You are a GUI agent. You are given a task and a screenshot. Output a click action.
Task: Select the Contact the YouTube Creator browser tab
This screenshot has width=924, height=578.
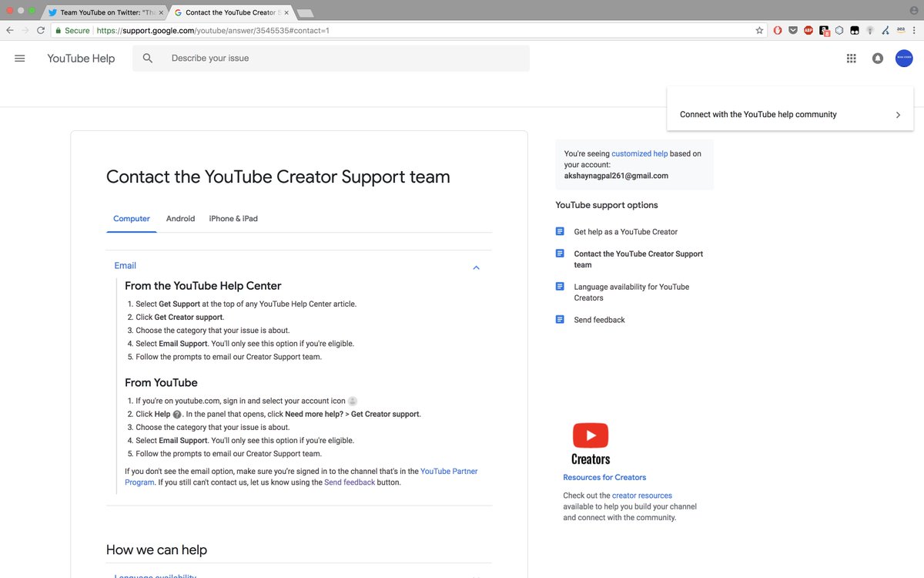coord(229,12)
